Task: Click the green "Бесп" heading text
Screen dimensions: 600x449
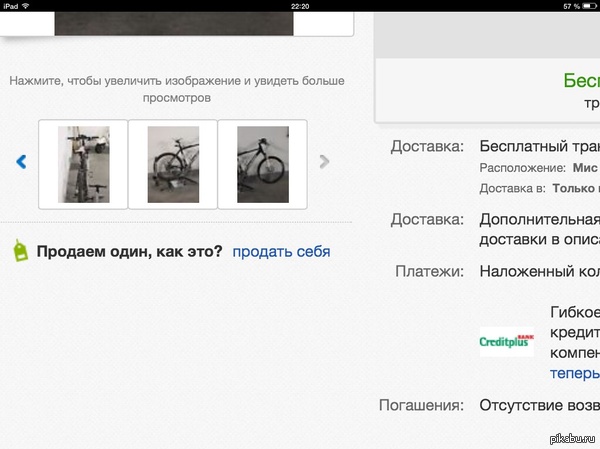Action: pos(580,80)
